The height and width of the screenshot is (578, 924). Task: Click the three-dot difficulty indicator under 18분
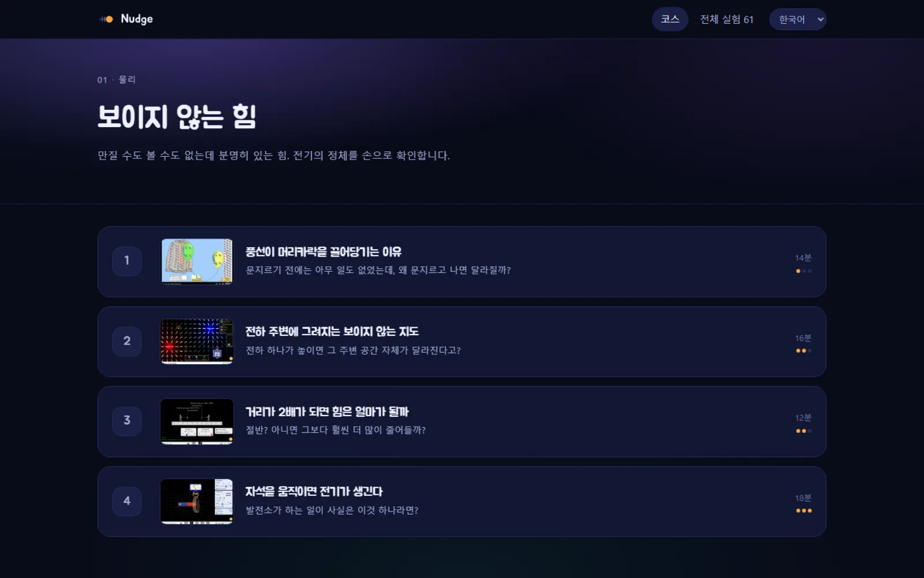pos(803,511)
